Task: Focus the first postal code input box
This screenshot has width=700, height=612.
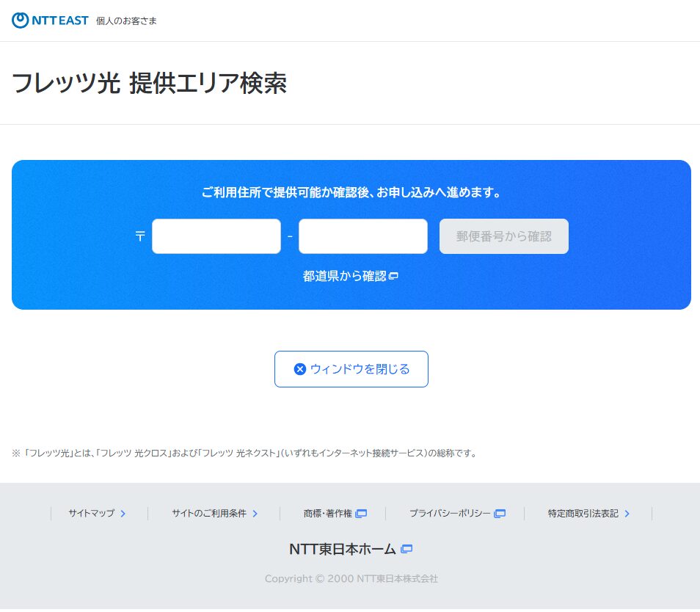Action: [216, 236]
